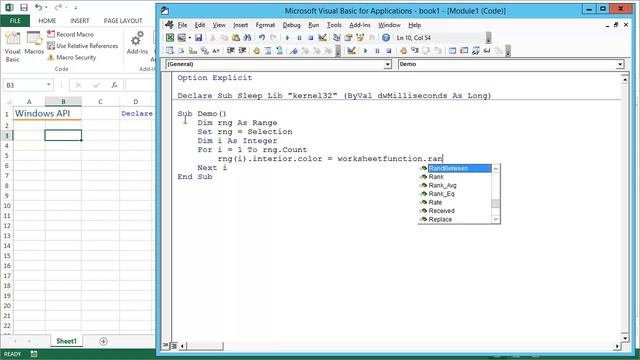Image resolution: width=640 pixels, height=360 pixels.
Task: Open the Locals Window icon in Debug toolbar
Action: [x=452, y=51]
